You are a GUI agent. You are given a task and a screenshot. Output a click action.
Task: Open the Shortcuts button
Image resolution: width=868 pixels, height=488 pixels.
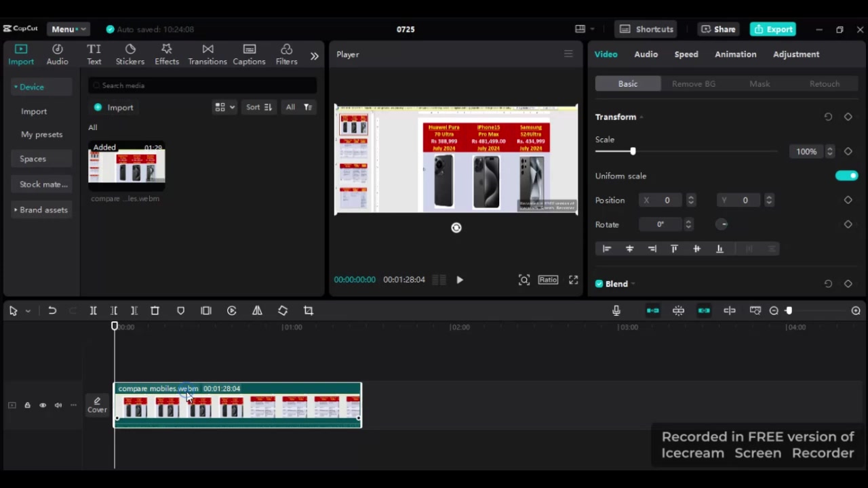[646, 29]
